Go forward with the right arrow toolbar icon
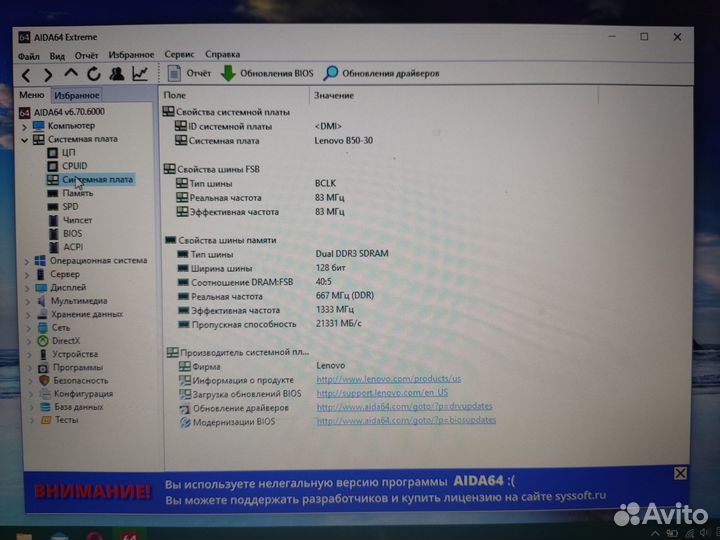The width and height of the screenshot is (720, 540). click(47, 74)
